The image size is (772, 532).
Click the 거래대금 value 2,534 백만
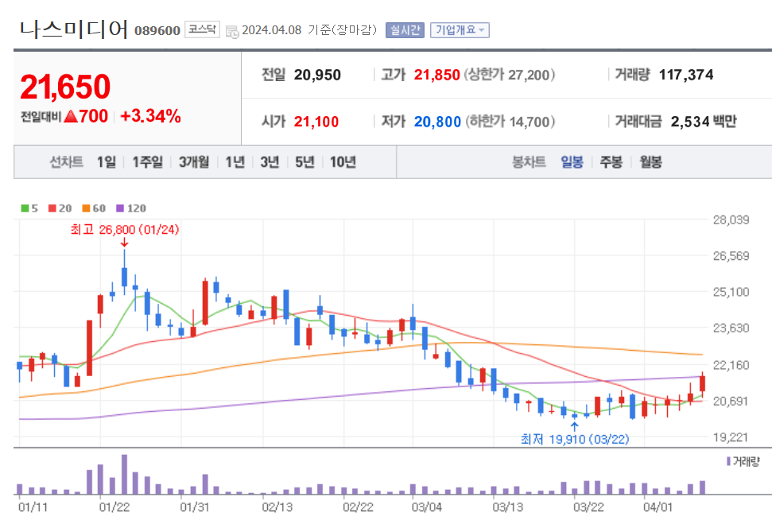pyautogui.click(x=704, y=122)
